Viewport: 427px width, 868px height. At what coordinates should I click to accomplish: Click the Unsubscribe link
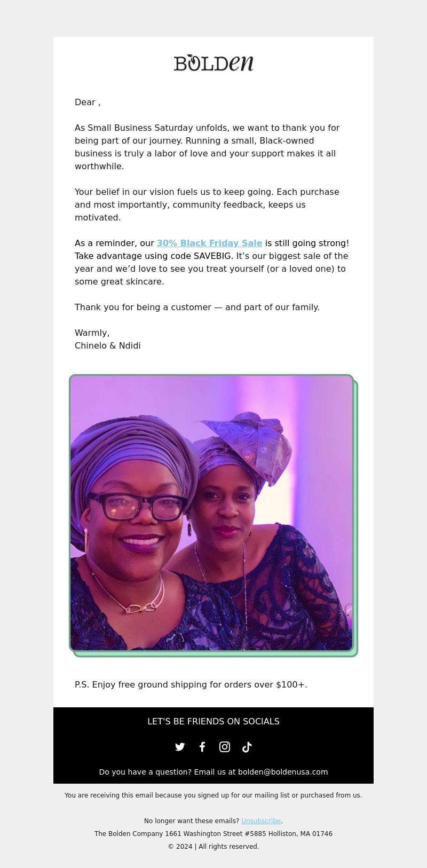[x=261, y=821]
